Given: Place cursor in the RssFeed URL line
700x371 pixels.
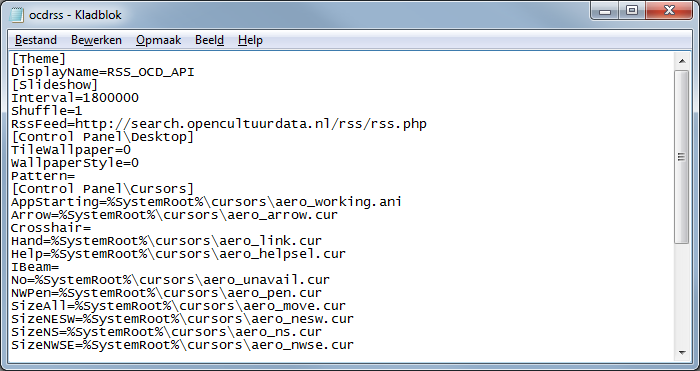Looking at the screenshot, I should (219, 124).
